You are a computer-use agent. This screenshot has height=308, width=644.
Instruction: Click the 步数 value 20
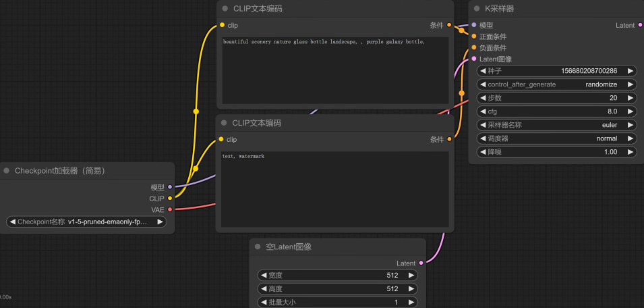613,98
